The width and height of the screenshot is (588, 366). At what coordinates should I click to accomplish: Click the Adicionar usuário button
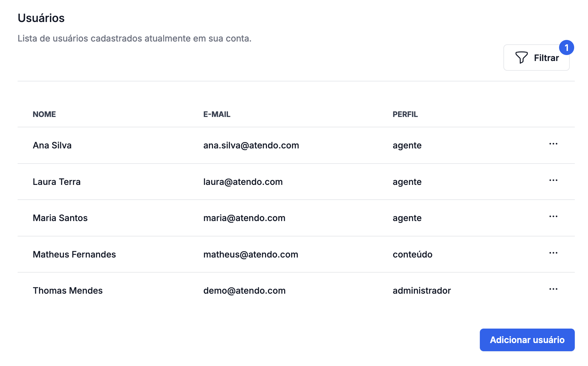(x=527, y=340)
